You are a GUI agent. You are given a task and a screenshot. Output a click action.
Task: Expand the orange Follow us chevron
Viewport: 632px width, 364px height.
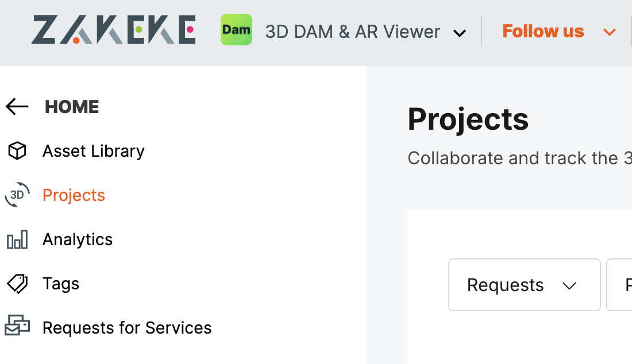[x=610, y=32]
